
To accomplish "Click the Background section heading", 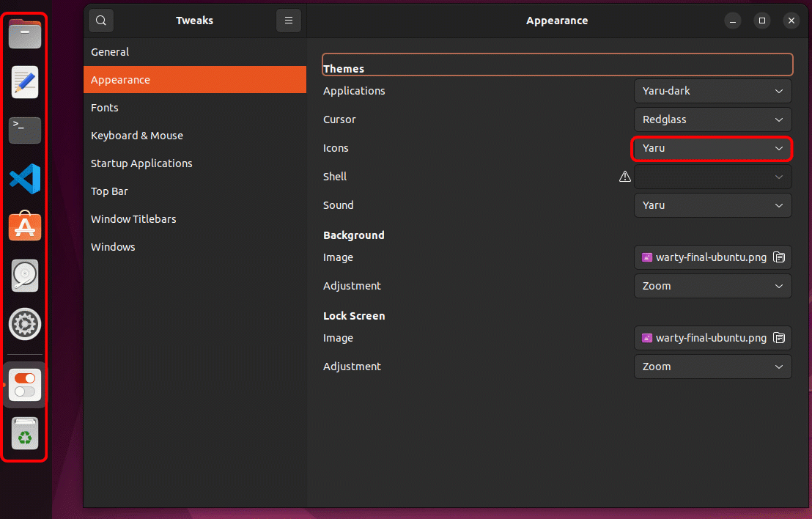I will coord(354,235).
